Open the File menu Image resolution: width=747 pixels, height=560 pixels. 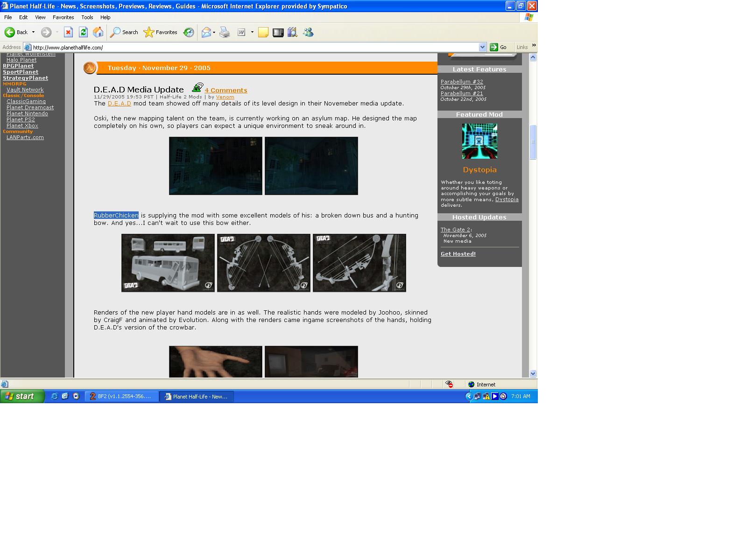click(x=8, y=17)
